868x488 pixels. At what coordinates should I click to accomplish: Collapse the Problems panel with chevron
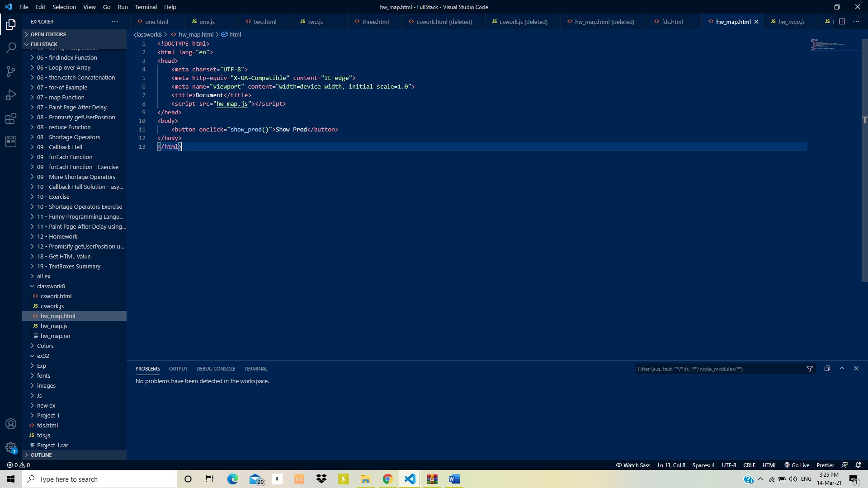842,369
